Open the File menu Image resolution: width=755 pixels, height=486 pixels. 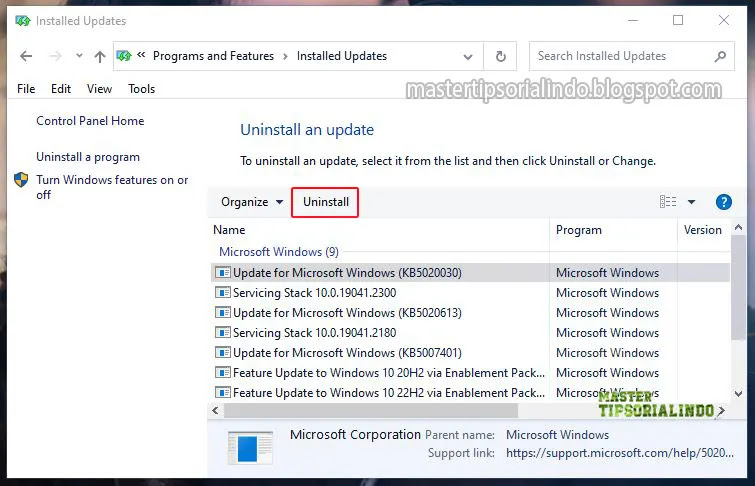point(26,89)
